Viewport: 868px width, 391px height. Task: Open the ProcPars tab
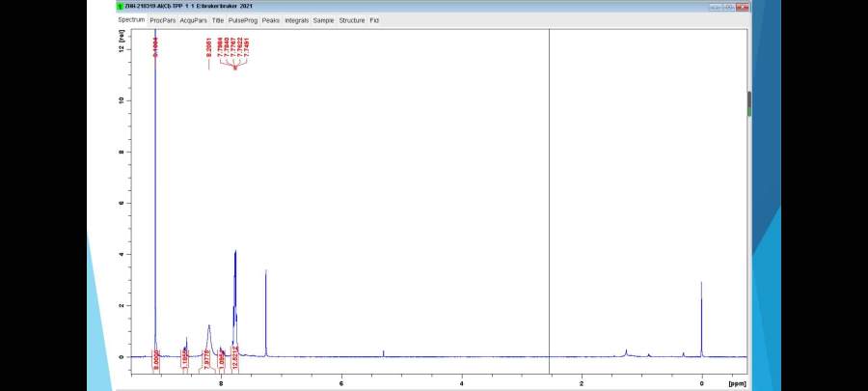pos(163,20)
